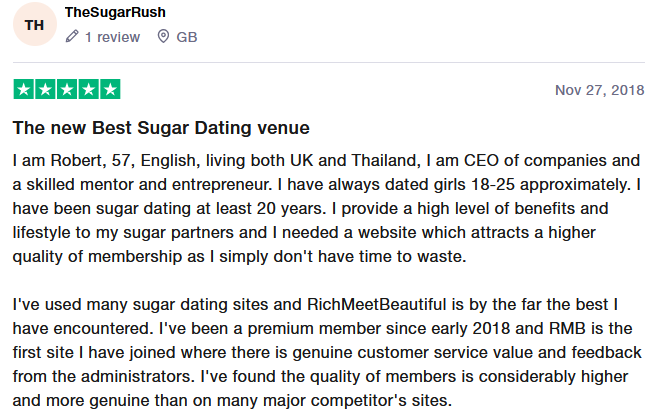
Task: Click the horizontal divider under the reviewer header
Action: coord(329,63)
